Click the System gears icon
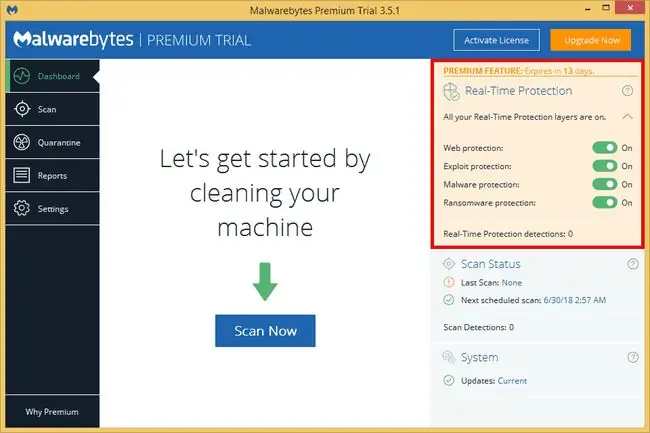This screenshot has width=650, height=433. click(449, 357)
